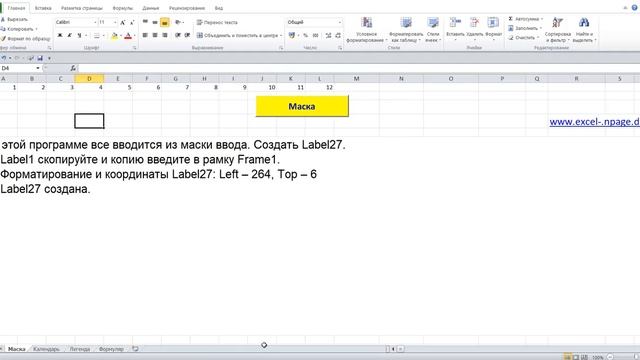Click Автосумма sigma button
The height and width of the screenshot is (360, 640).
525,19
